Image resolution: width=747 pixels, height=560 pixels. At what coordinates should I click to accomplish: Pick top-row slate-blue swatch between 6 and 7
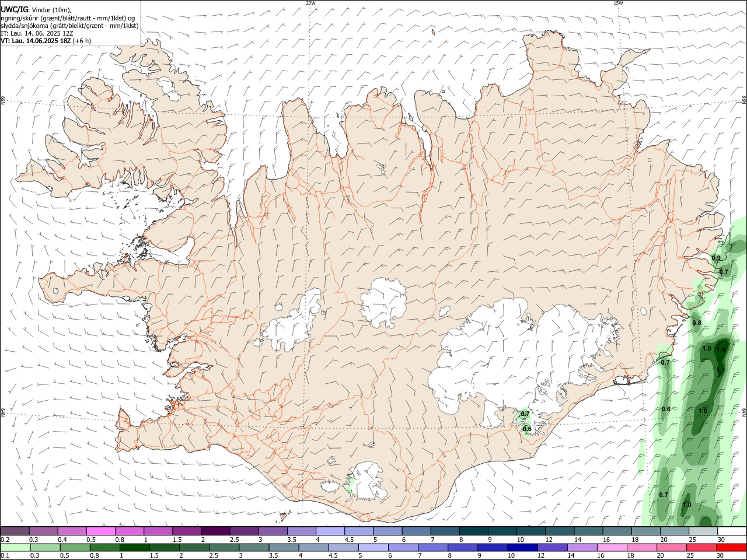(417, 531)
